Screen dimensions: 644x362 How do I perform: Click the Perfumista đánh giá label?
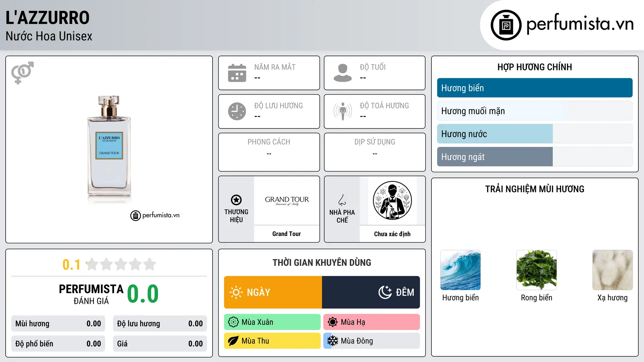coord(91,294)
